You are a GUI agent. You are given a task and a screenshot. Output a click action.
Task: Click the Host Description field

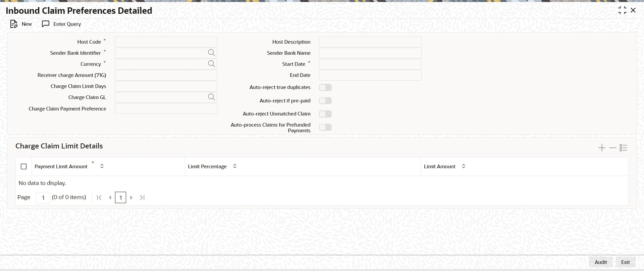point(370,42)
